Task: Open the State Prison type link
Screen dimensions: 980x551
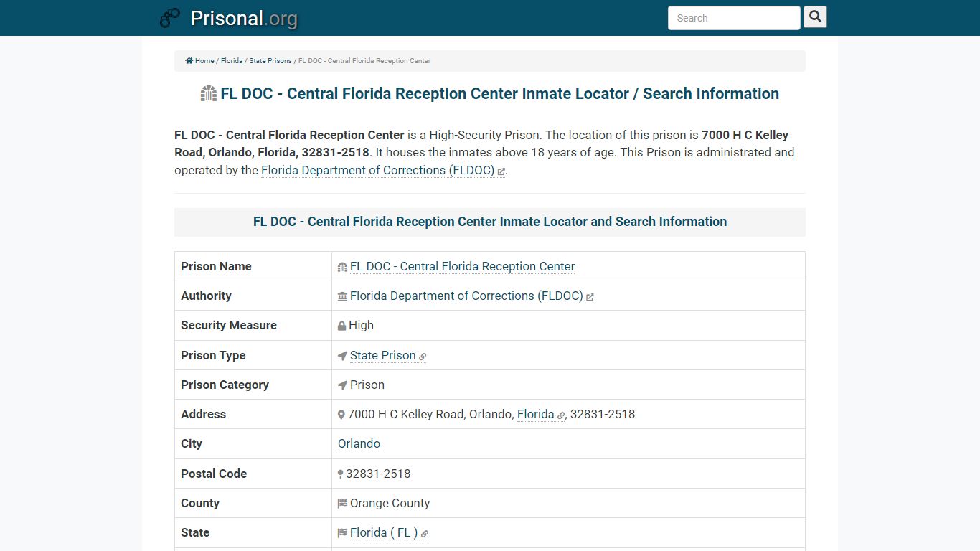Action: point(383,355)
